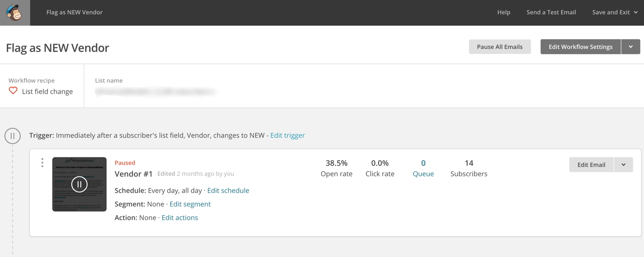Open the Queue count link
Viewport: 644px width, 257px height.
tap(423, 168)
